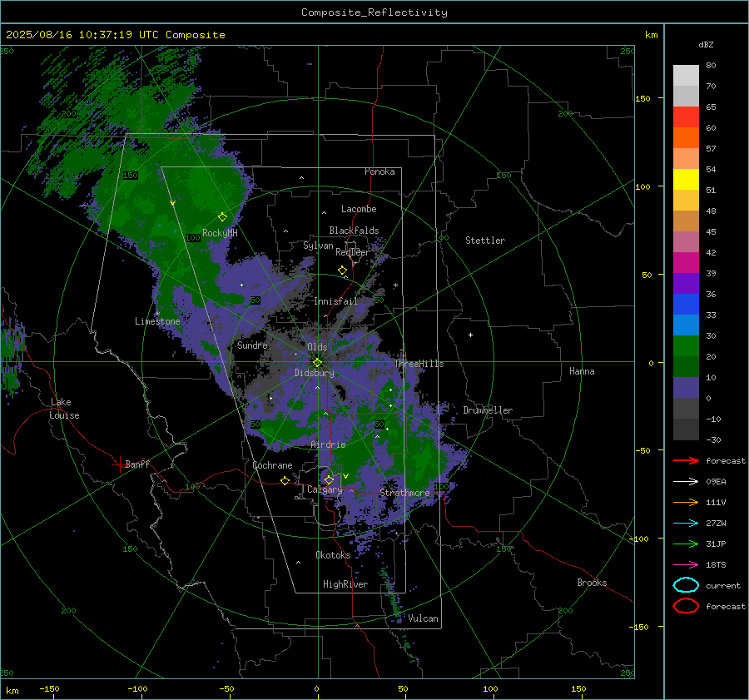Viewport: 749px width, 700px height.
Task: Select the orange 111V arrow legend icon
Action: pyautogui.click(x=686, y=502)
